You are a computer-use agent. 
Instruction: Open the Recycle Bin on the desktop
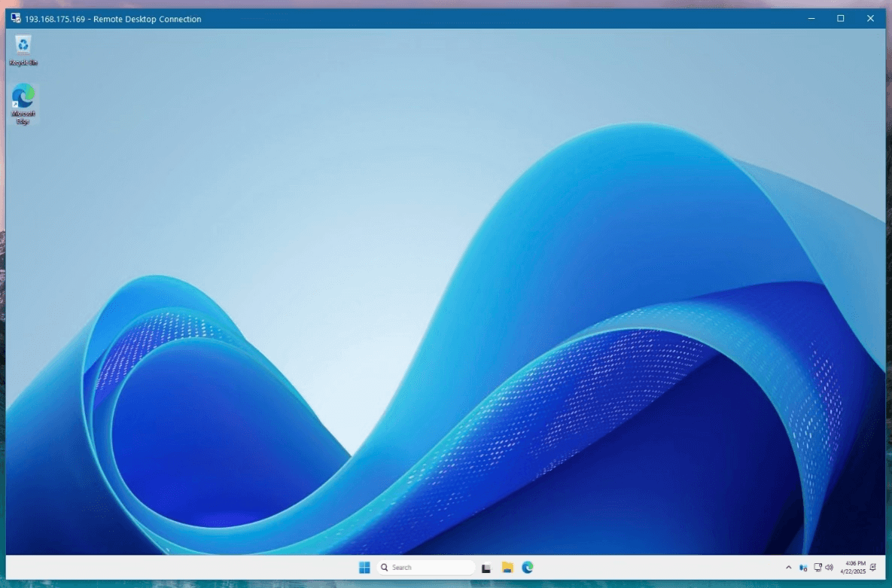click(x=23, y=49)
